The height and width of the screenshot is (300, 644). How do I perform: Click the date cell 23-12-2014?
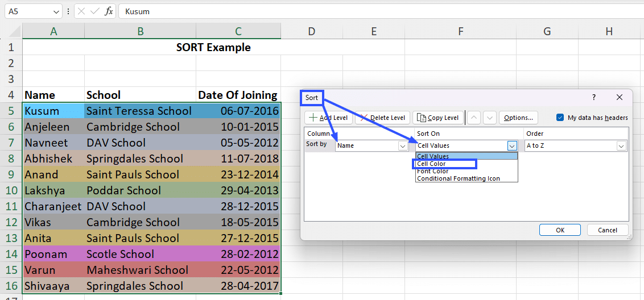coord(238,174)
